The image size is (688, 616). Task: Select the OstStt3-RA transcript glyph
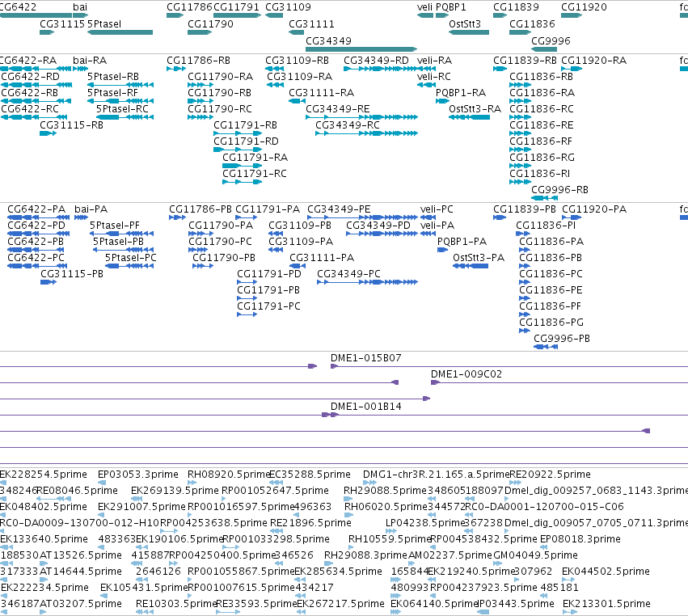[x=469, y=117]
